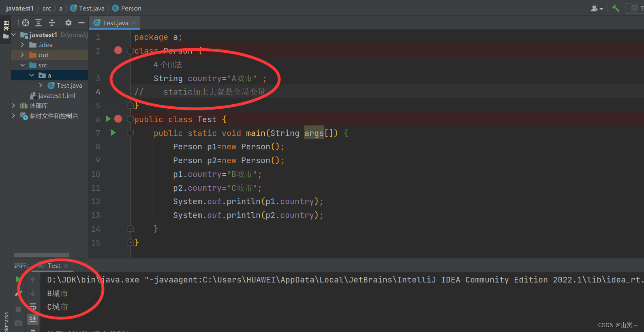Rerun Test with green arrow in run panel
644x332 pixels.
[x=18, y=279]
